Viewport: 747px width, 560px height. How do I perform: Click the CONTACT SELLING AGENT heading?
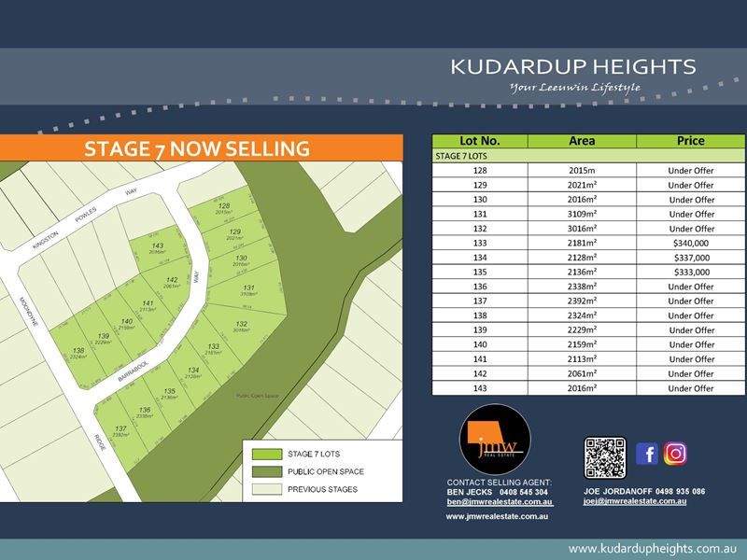[x=499, y=483]
